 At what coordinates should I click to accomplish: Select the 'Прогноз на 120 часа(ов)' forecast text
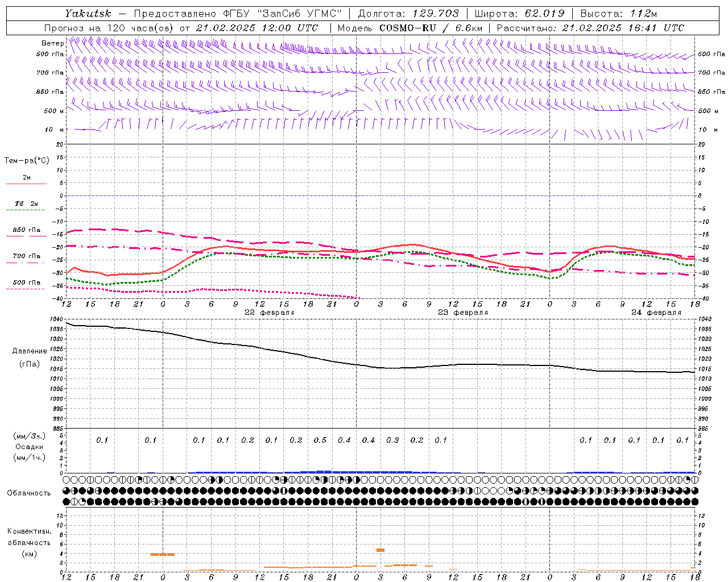pyautogui.click(x=108, y=28)
